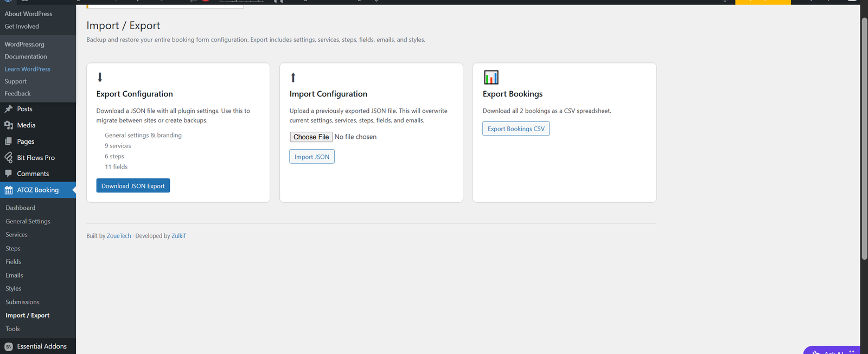Open the Zulkif developer link
This screenshot has width=868, height=354.
[178, 236]
